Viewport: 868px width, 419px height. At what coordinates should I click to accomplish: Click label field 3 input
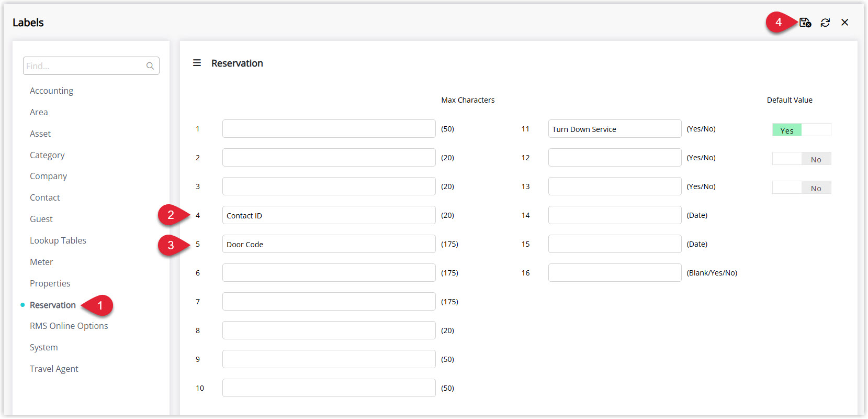coord(329,186)
